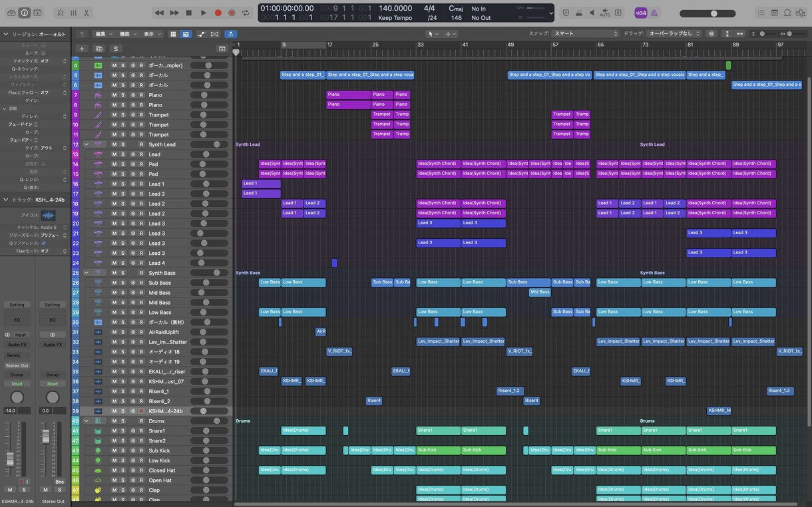Toggle the waveform zoom button
Image resolution: width=812 pixels, height=507 pixels.
711,33
